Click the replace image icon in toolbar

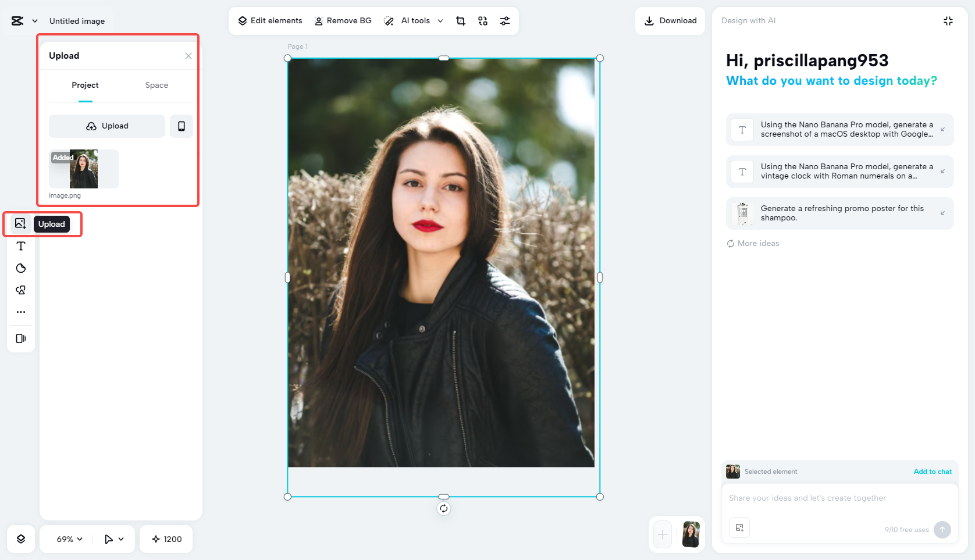point(483,21)
